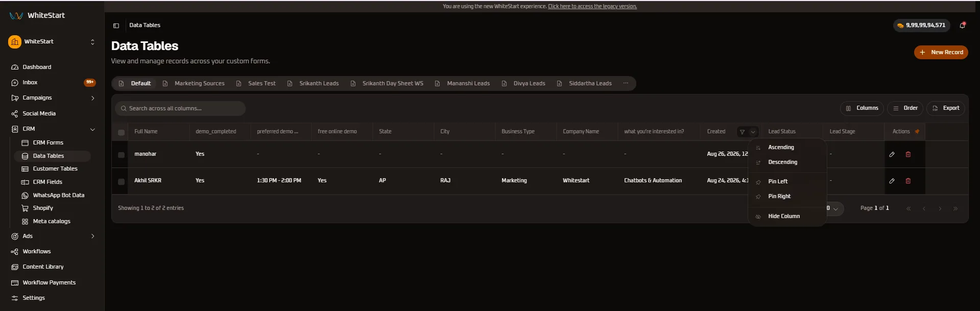Open Customer Tables page
Image resolution: width=980 pixels, height=311 pixels.
coord(55,169)
